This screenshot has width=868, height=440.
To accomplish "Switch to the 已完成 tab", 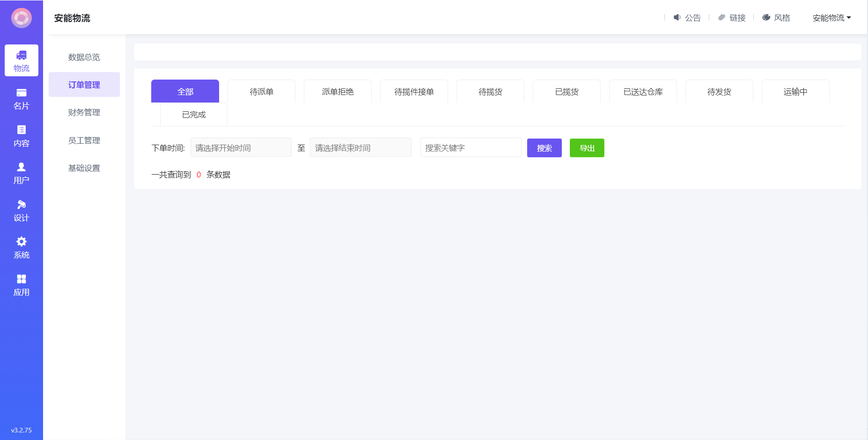I will [194, 115].
